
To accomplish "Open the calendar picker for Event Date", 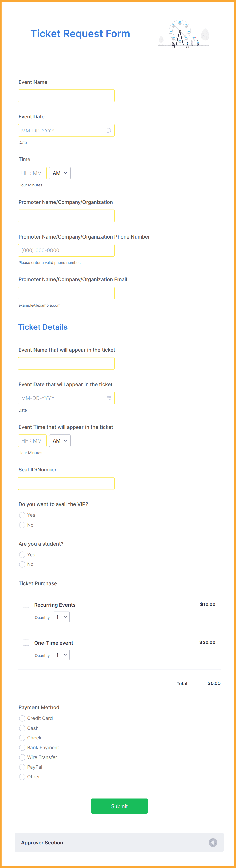I will [108, 130].
